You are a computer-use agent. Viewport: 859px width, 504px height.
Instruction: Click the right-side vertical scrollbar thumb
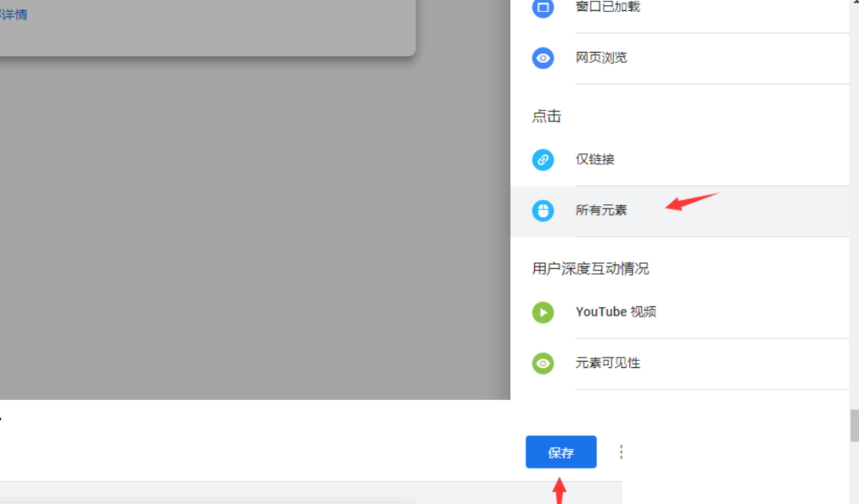click(854, 420)
